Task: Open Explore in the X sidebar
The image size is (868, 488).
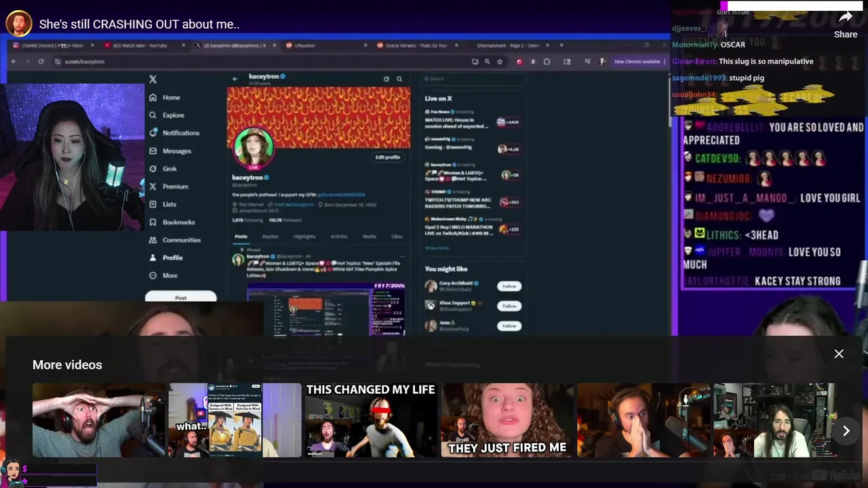Action: click(166, 115)
